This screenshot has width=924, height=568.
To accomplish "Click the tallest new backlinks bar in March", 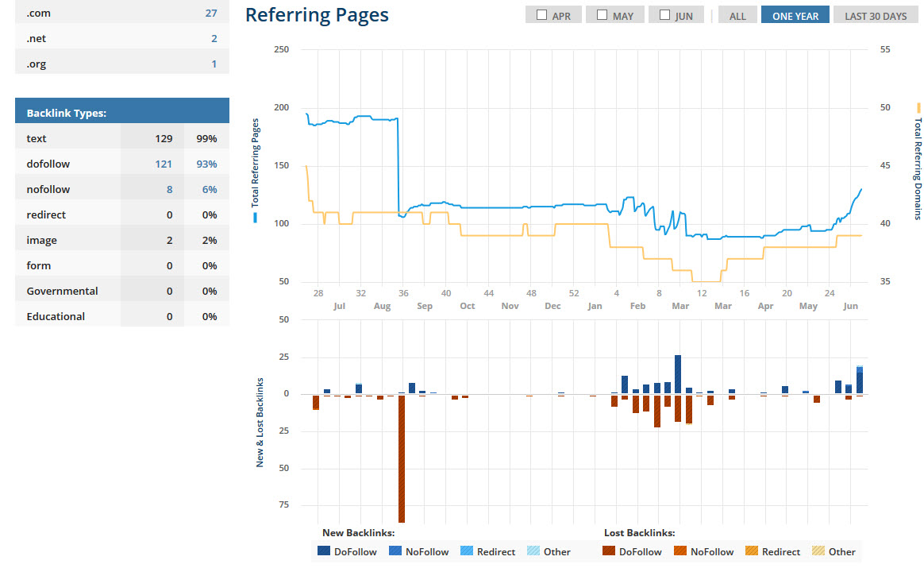I will click(x=678, y=374).
